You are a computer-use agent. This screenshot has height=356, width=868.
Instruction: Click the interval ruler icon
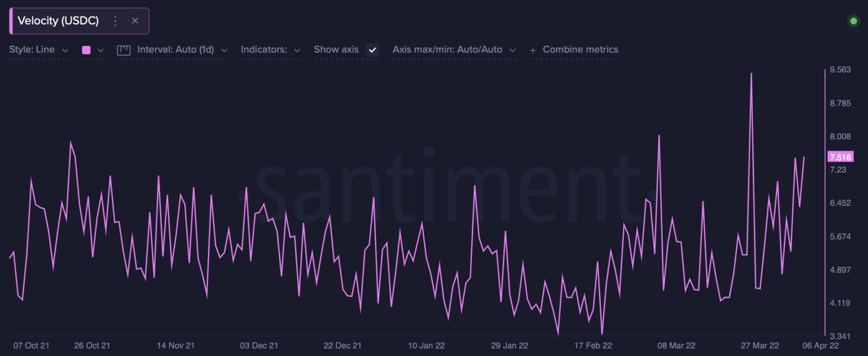click(x=124, y=50)
